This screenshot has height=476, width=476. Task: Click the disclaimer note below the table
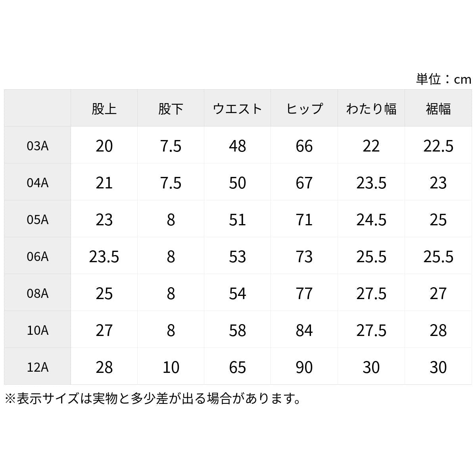pos(153,398)
